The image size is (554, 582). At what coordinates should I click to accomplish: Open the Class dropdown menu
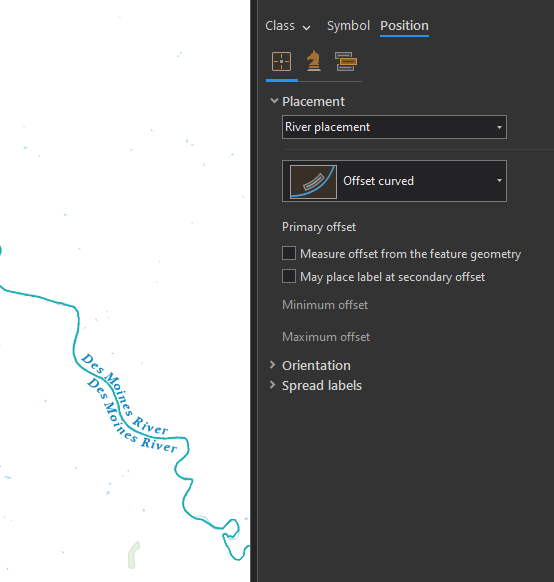288,26
